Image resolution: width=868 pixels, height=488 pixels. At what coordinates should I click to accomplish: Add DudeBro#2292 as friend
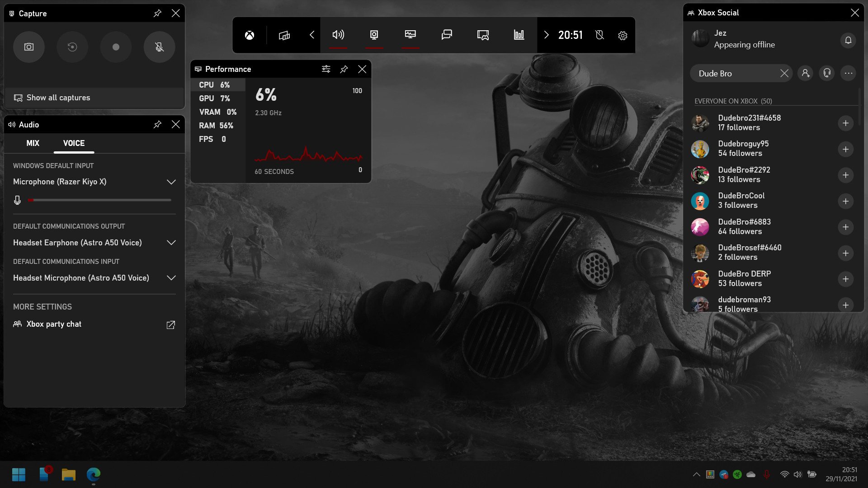(x=845, y=175)
